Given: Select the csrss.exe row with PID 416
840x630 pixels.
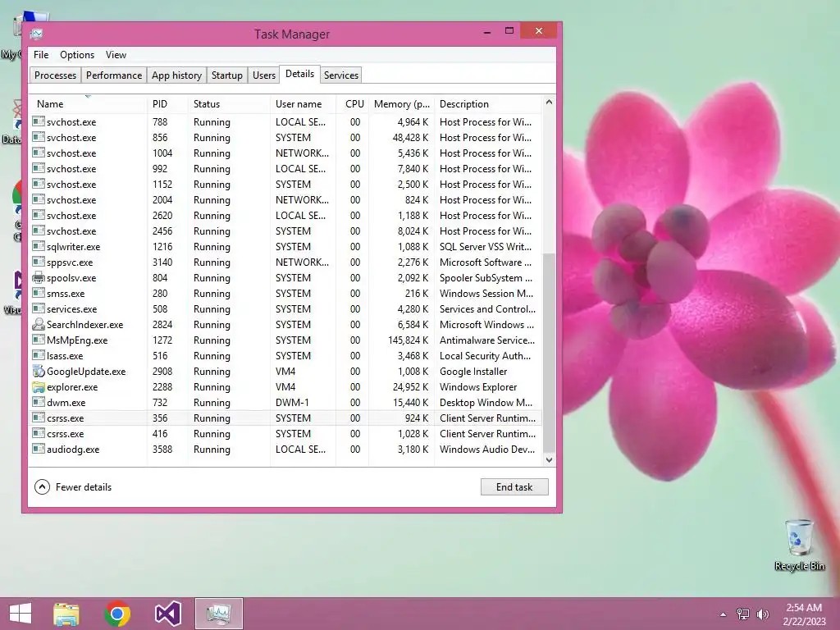Looking at the screenshot, I should 286,433.
